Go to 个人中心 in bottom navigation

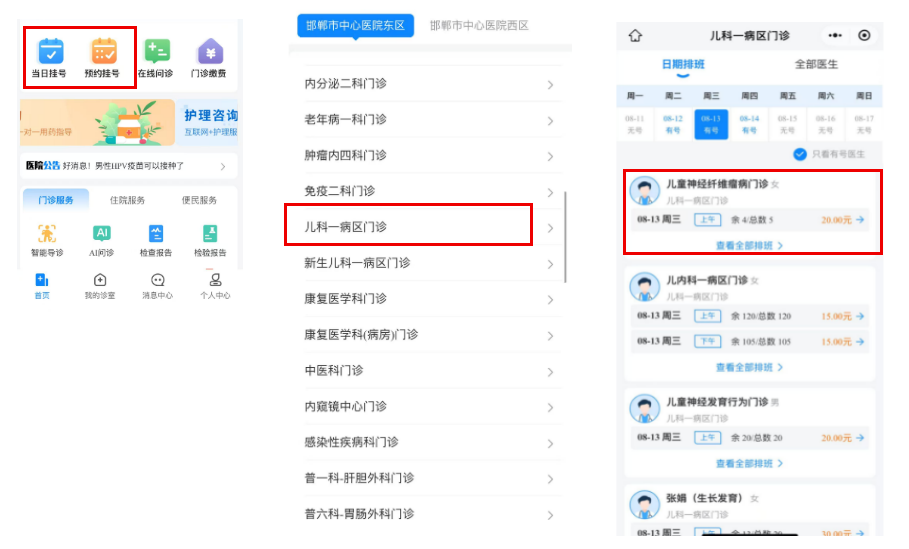click(x=215, y=286)
